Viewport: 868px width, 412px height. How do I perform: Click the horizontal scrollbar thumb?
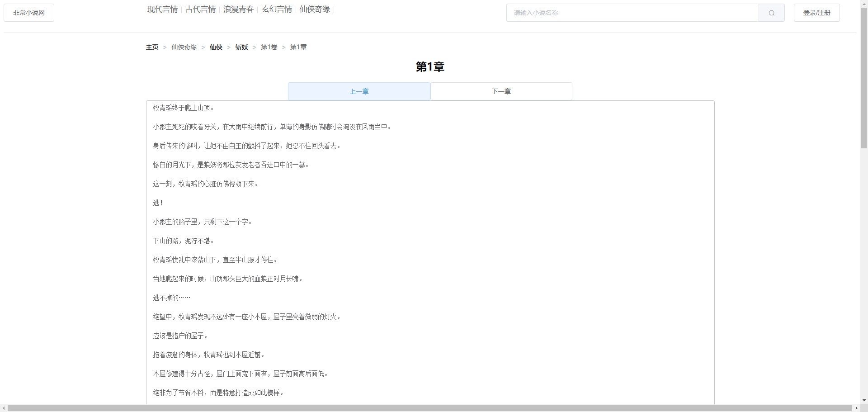(429, 408)
